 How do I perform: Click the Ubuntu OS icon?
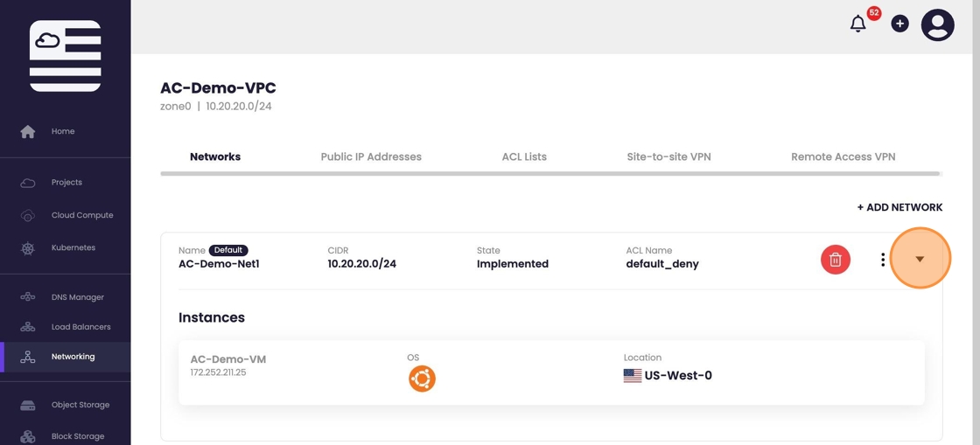[x=422, y=379]
